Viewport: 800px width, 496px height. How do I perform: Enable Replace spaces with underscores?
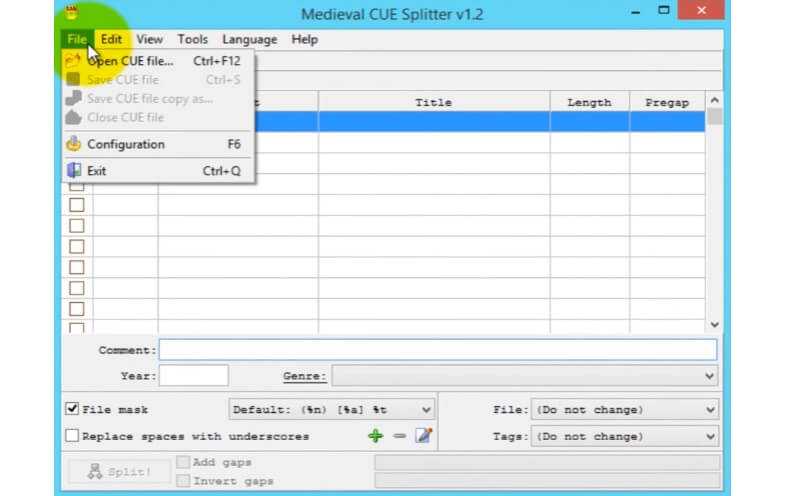(72, 436)
